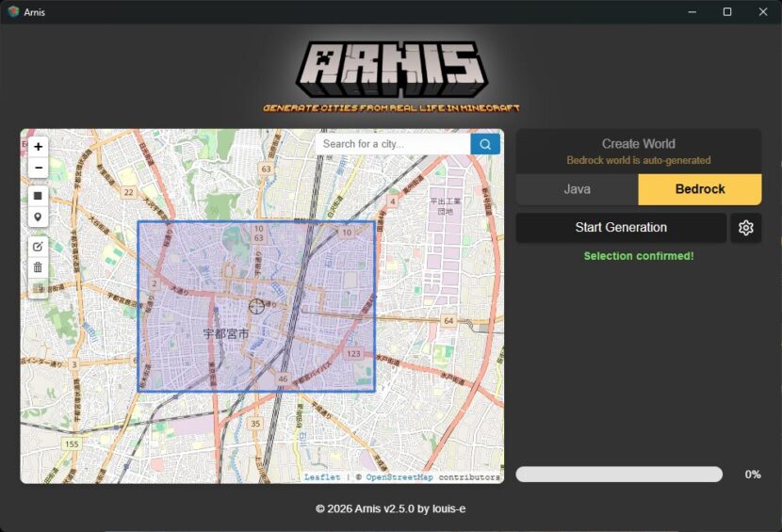This screenshot has width=782, height=532.
Task: Maximize the Arnis window
Action: tap(727, 12)
